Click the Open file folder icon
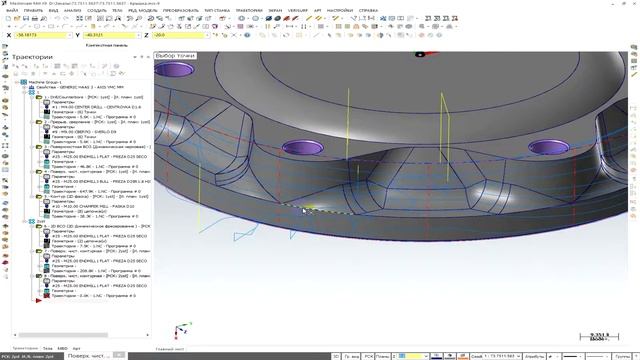 [17, 18]
